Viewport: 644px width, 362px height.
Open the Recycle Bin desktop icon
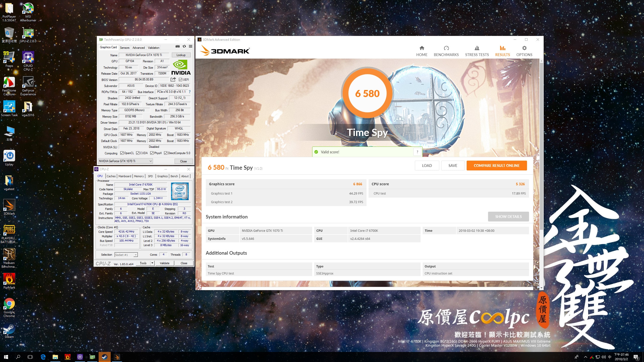pyautogui.click(x=9, y=35)
